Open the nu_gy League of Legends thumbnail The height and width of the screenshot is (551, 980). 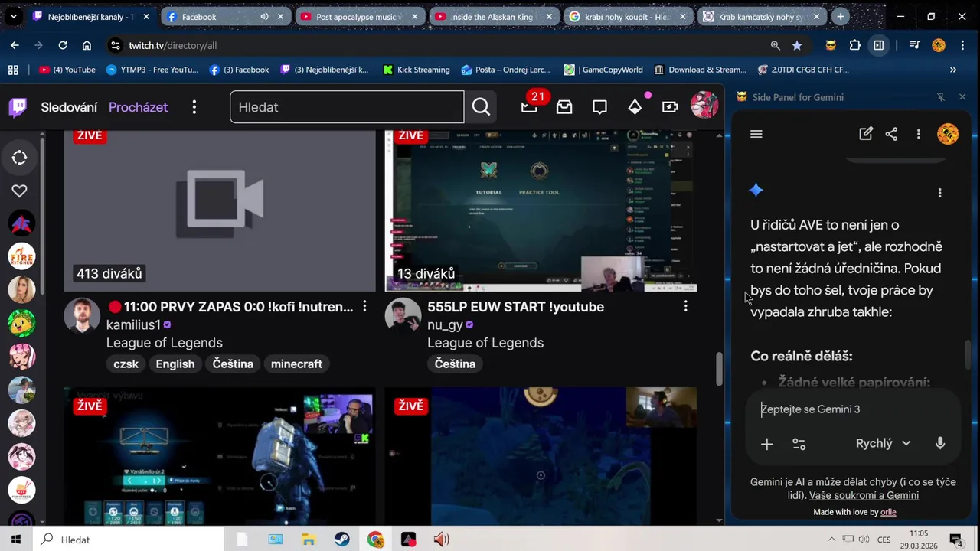coord(541,210)
